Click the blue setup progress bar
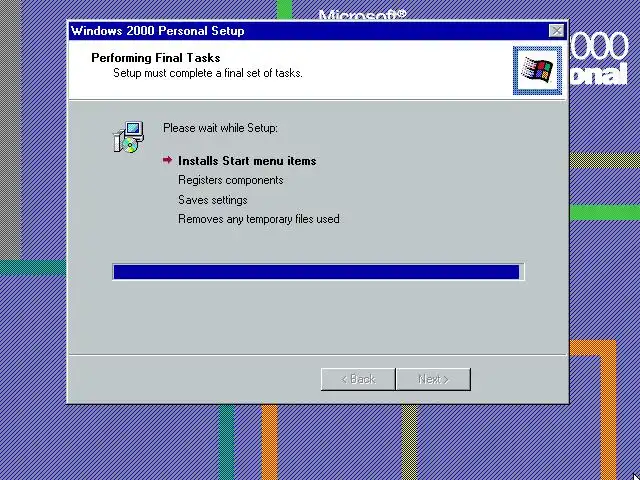This screenshot has width=640, height=480. tap(318, 272)
